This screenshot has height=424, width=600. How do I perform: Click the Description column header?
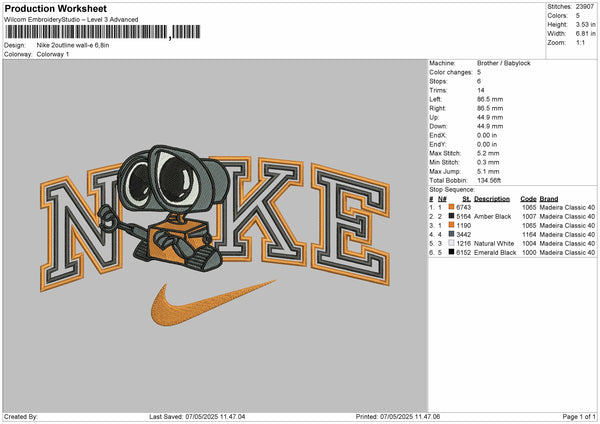tap(492, 199)
